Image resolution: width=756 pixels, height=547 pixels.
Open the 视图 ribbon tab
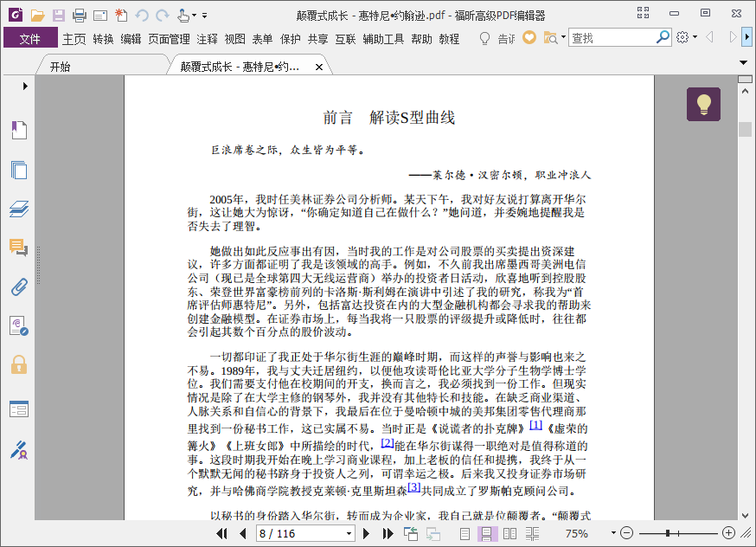tap(234, 39)
